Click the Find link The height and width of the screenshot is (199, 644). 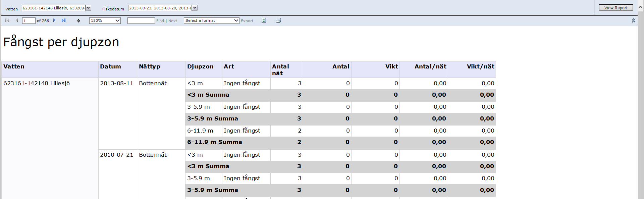(160, 21)
